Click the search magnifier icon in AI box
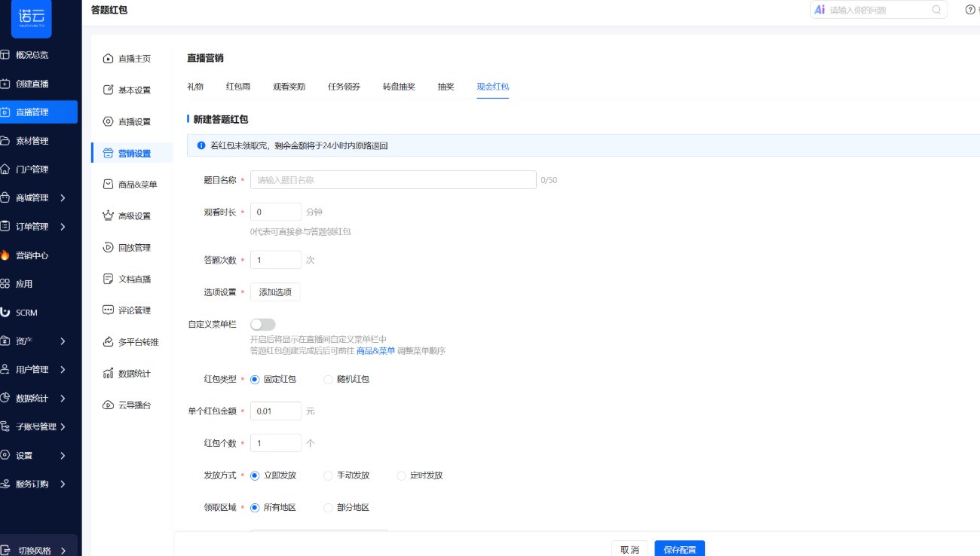This screenshot has height=556, width=980. [936, 10]
